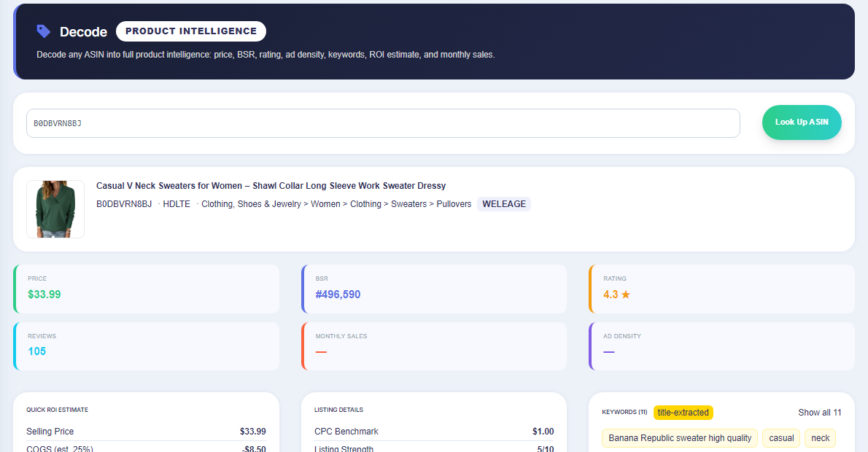The image size is (868, 452).
Task: Click the HDLTE brand text
Action: click(x=176, y=204)
